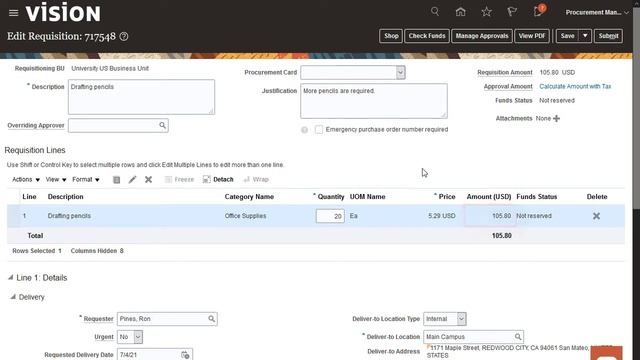Open the Actions menu

26,180
